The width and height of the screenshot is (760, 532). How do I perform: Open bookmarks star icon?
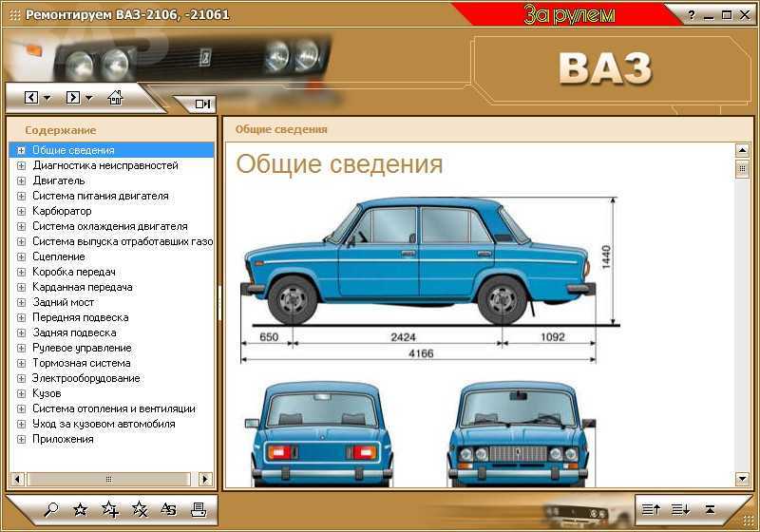point(80,509)
